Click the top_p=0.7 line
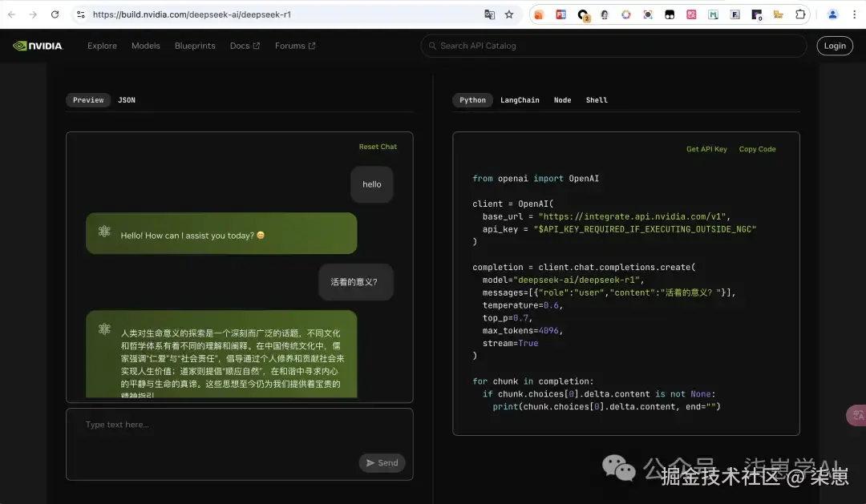866x504 pixels. (508, 318)
